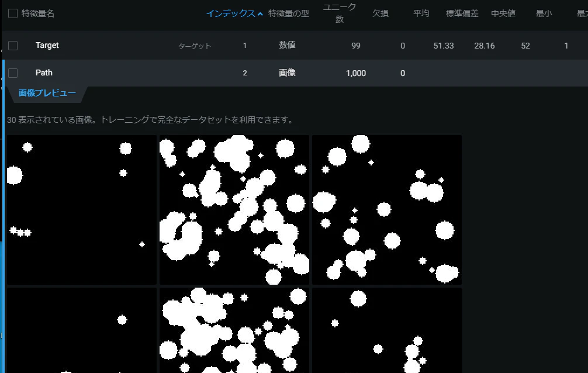This screenshot has height=373, width=588.
Task: Sort by the 最小 column header
Action: 544,13
